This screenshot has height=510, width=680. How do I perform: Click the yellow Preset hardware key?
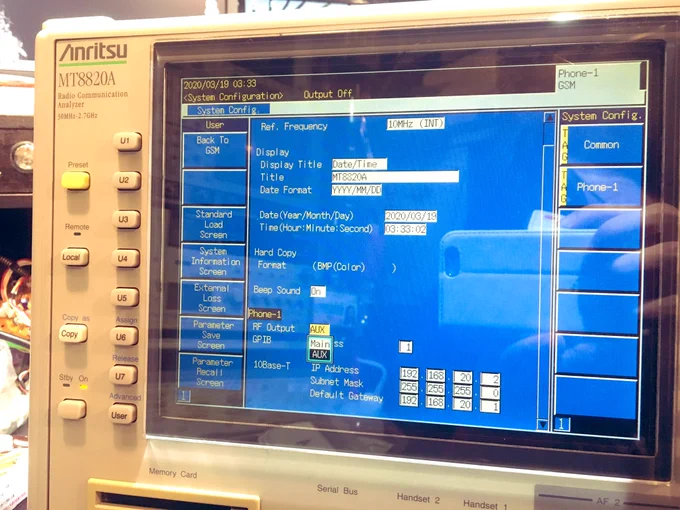pyautogui.click(x=75, y=180)
